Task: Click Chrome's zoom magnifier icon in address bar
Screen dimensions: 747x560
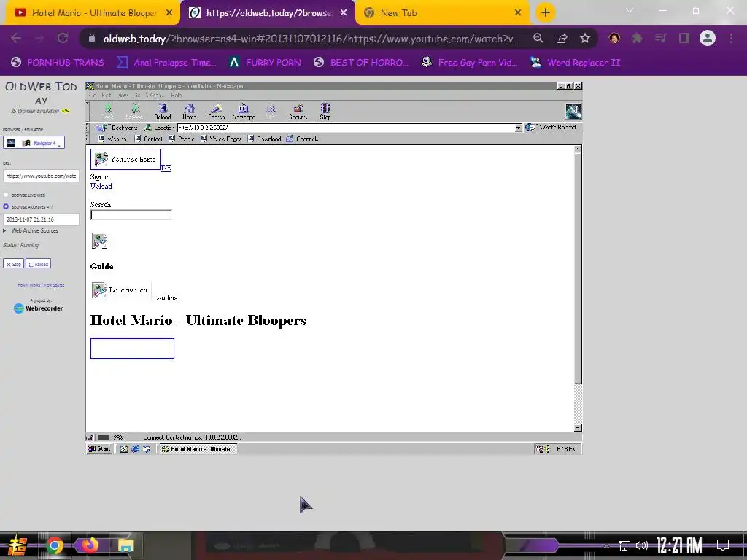Action: pos(538,38)
